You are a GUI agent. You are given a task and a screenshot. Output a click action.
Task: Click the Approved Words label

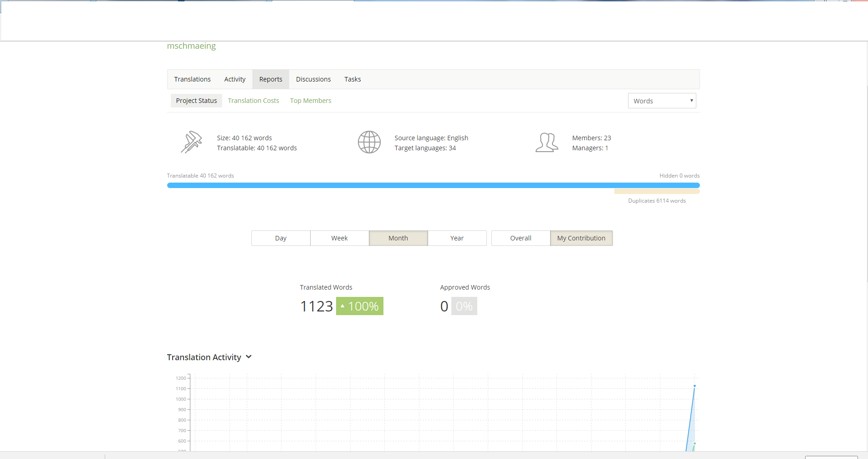click(x=465, y=287)
